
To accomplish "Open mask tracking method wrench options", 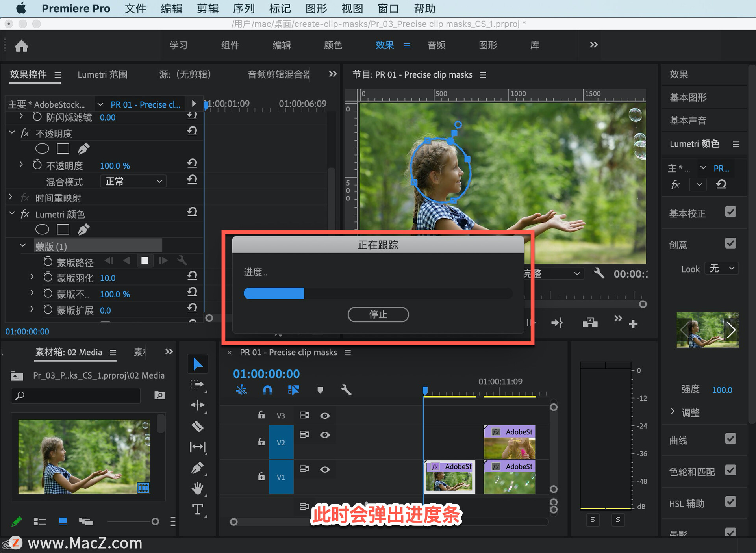I will [x=182, y=260].
